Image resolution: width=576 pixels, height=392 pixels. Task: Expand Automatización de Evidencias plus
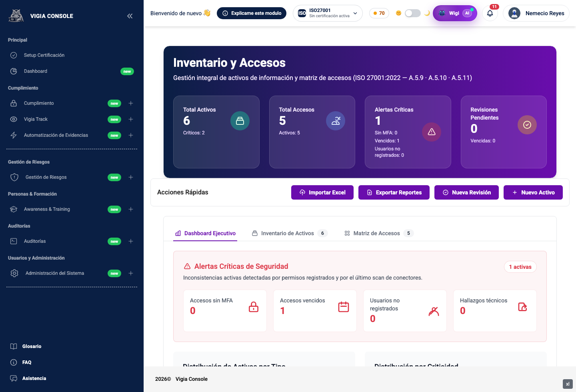point(131,135)
